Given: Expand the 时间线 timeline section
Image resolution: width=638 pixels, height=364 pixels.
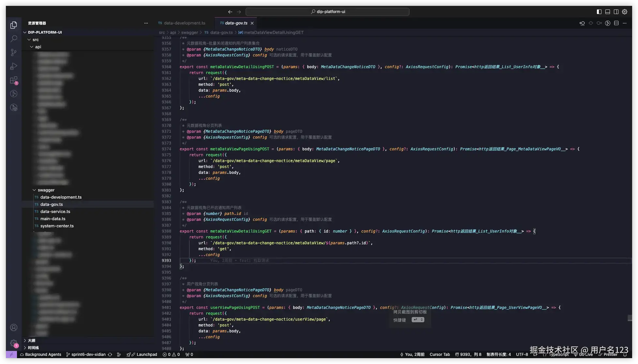Looking at the screenshot, I should tap(33, 348).
